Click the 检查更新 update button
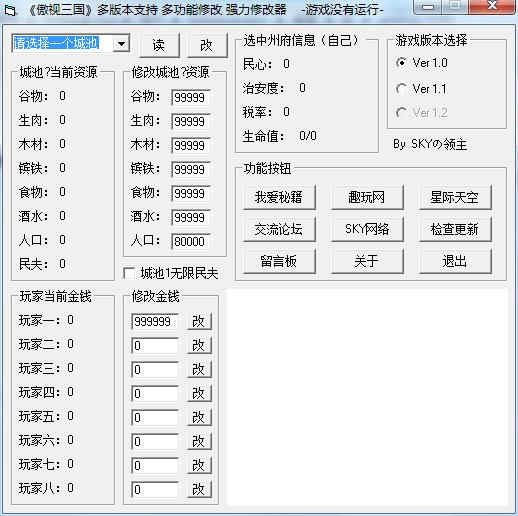 click(x=455, y=229)
